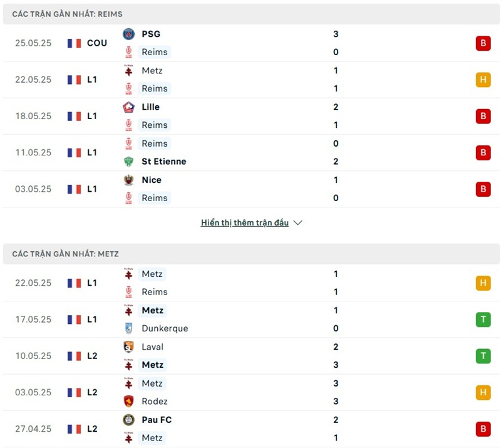Image resolution: width=501 pixels, height=448 pixels.
Task: Click the Pau FC club crest icon
Action: pyautogui.click(x=128, y=420)
